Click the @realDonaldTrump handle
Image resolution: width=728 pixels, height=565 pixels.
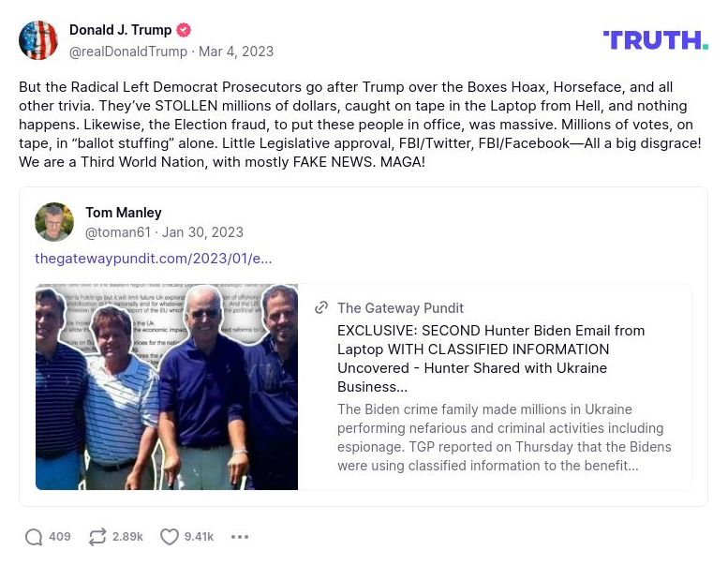(x=127, y=52)
